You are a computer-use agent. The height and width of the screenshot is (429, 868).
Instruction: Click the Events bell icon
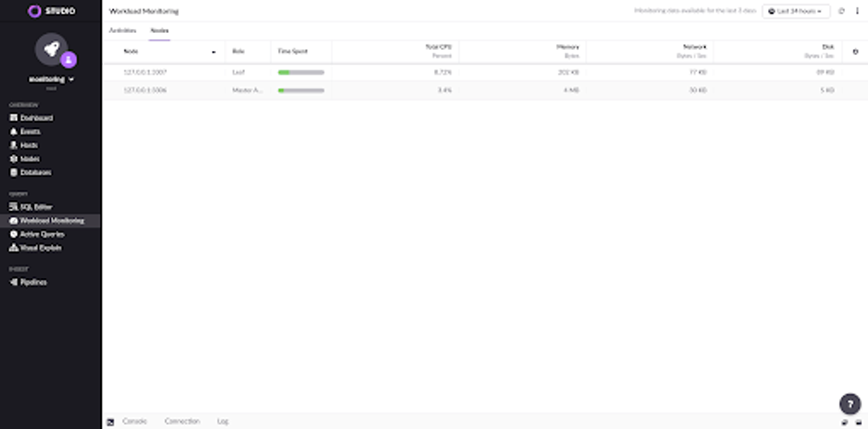(14, 131)
